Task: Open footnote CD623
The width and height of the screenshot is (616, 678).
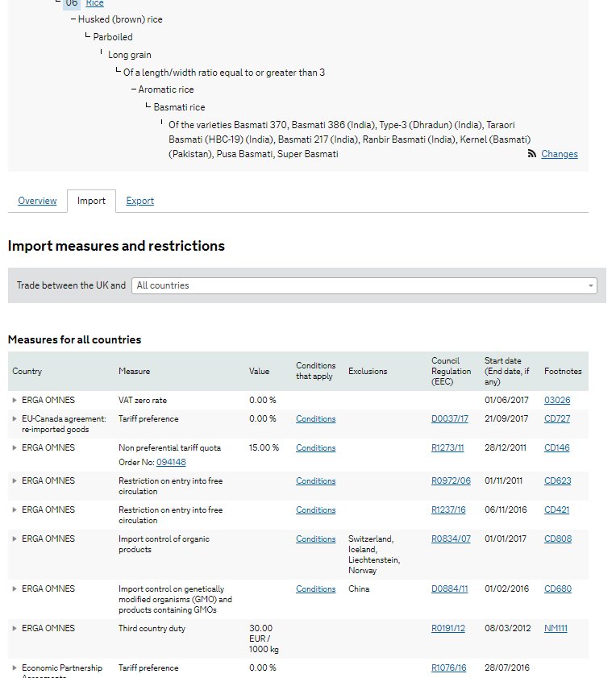Action: point(558,480)
